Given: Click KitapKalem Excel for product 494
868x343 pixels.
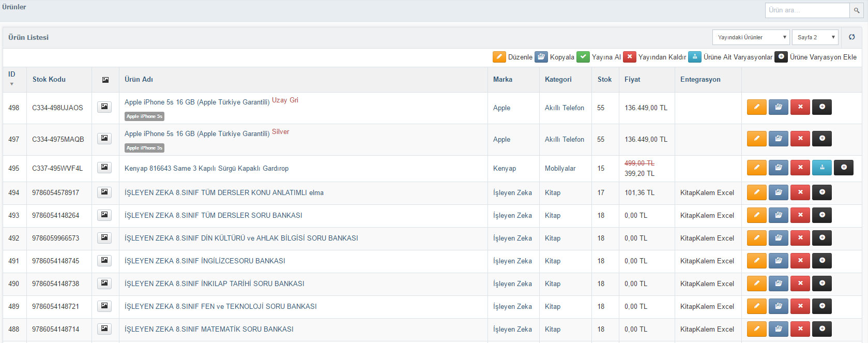Looking at the screenshot, I should (x=707, y=192).
